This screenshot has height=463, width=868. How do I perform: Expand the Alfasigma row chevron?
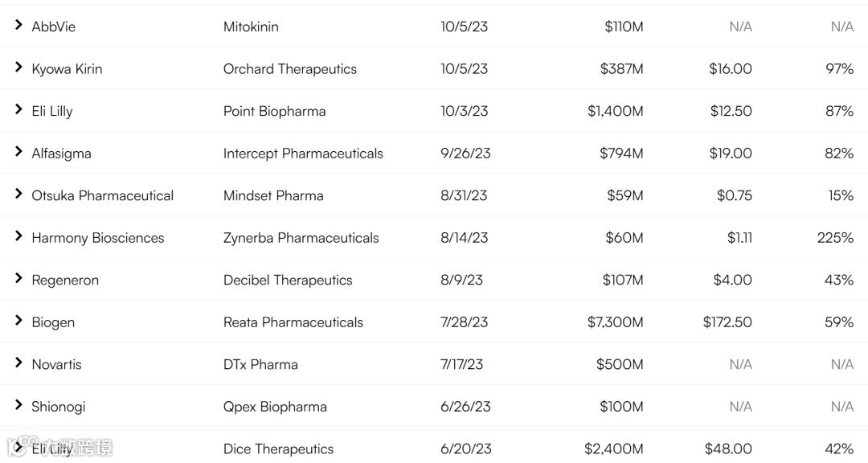pyautogui.click(x=18, y=152)
